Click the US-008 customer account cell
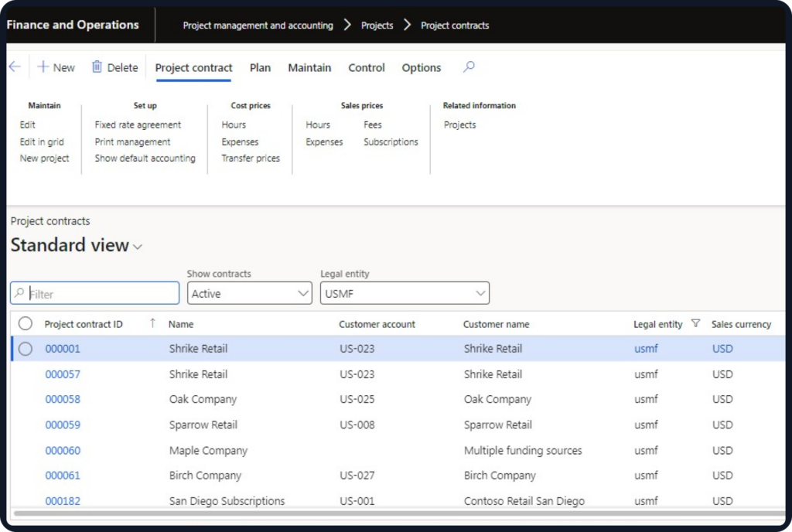The image size is (792, 532). (x=357, y=425)
